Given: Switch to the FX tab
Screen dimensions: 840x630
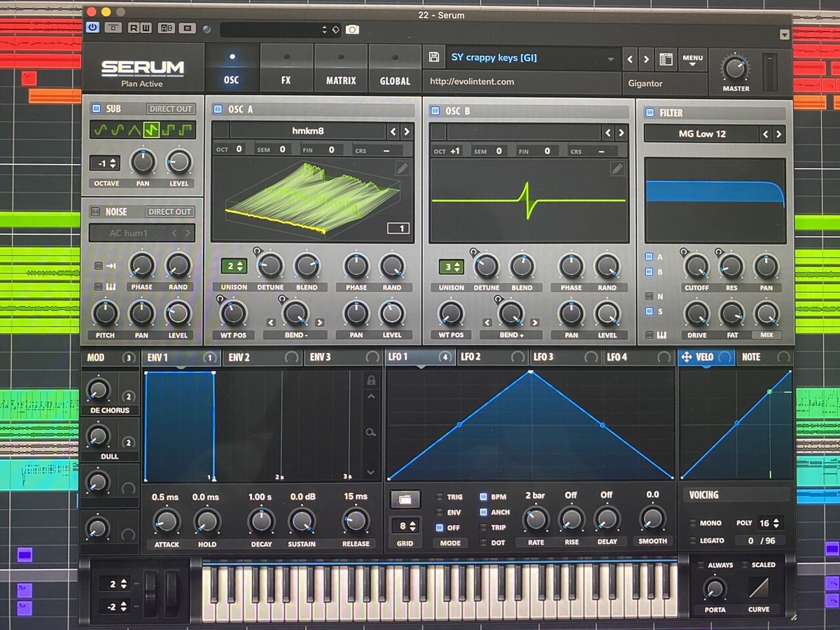Looking at the screenshot, I should 286,68.
